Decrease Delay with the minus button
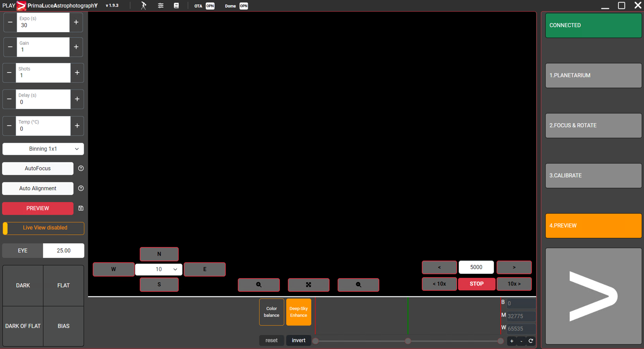The width and height of the screenshot is (644, 349). pyautogui.click(x=9, y=99)
